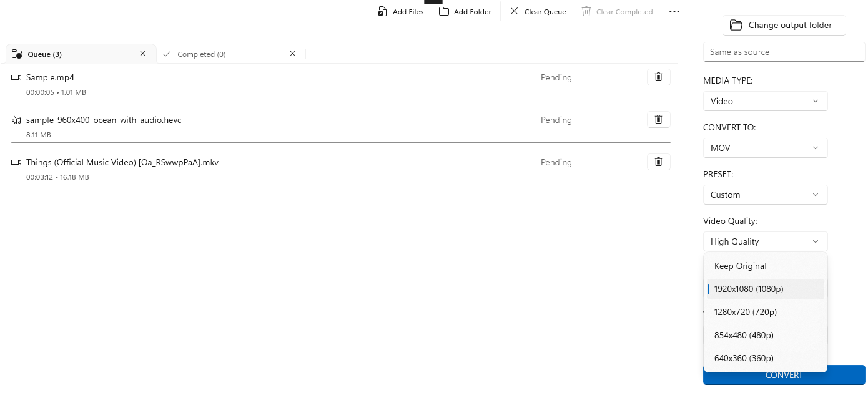Click the Add Files icon

[x=382, y=12]
